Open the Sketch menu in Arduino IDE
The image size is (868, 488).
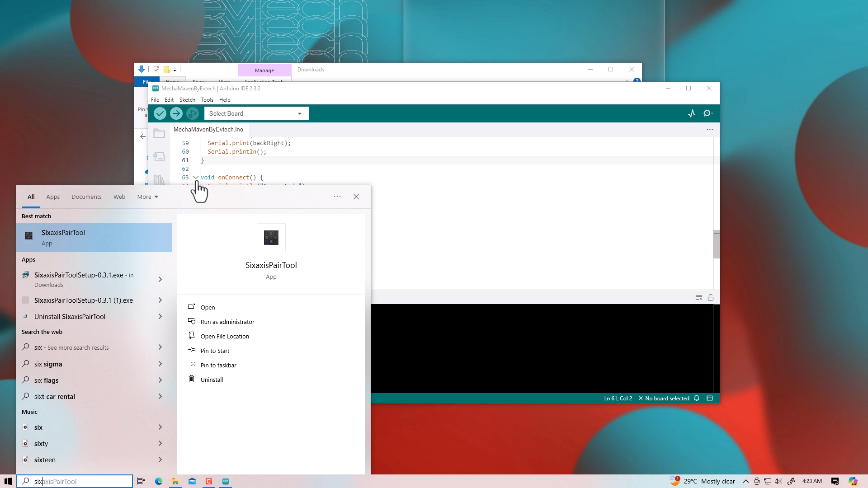pos(187,100)
